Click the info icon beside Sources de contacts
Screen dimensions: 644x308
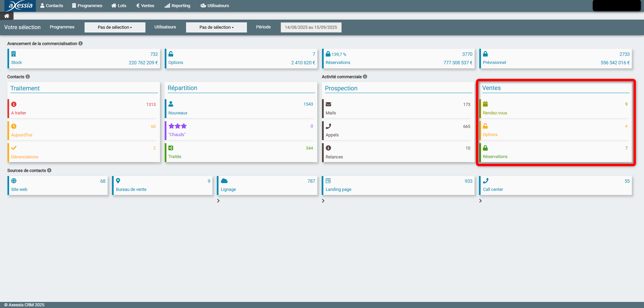pos(49,171)
